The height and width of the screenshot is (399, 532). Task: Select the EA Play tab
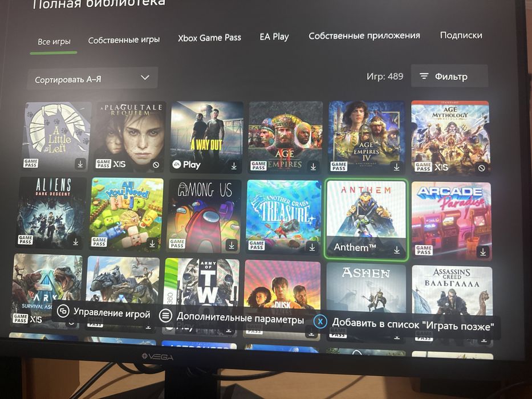(274, 36)
